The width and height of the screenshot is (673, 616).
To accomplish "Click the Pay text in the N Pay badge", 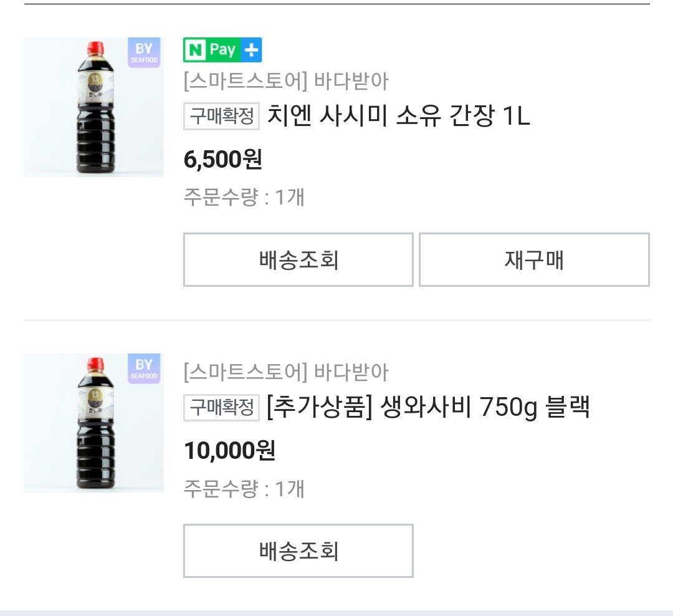I will (x=222, y=51).
